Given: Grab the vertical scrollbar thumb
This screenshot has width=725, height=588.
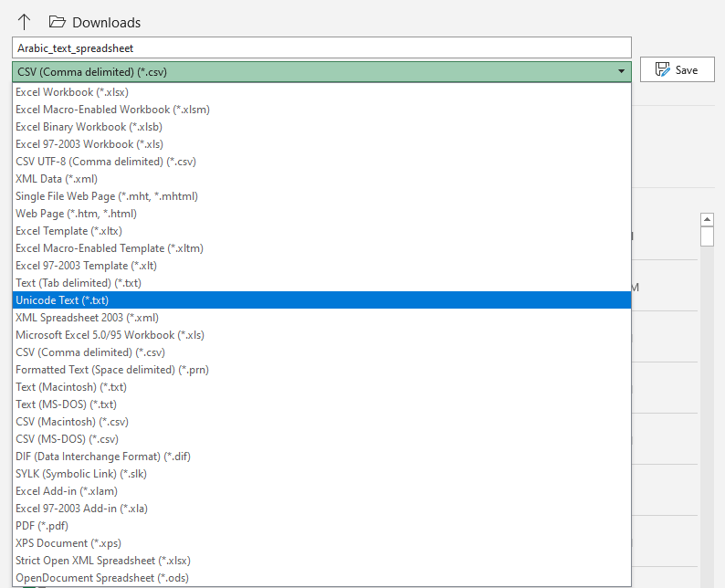Looking at the screenshot, I should 707,236.
